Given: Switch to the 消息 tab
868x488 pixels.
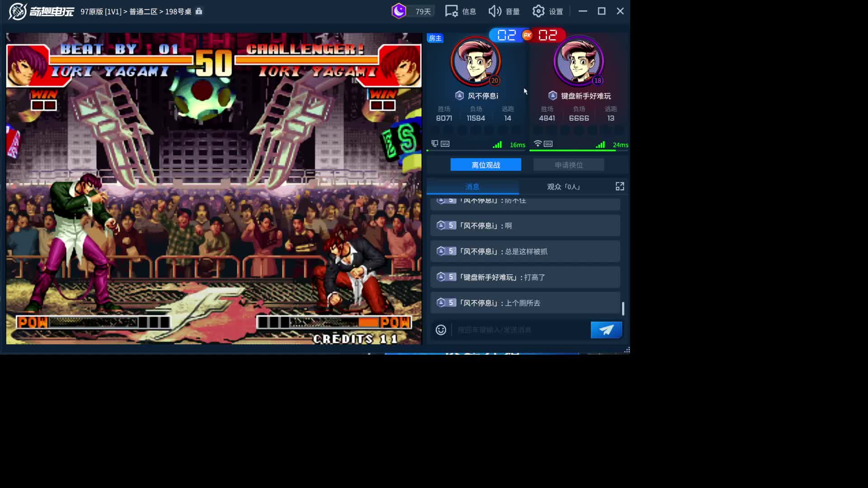Looking at the screenshot, I should [x=472, y=187].
